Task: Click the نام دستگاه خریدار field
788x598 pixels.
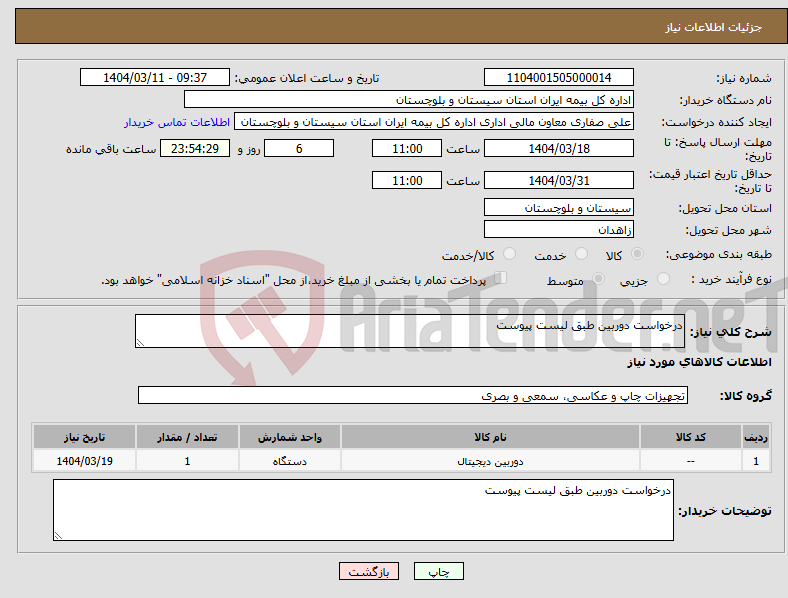Action: click(409, 99)
